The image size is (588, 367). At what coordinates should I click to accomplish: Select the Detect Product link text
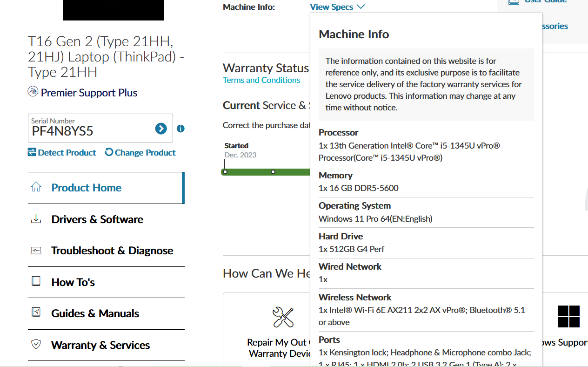pos(67,152)
